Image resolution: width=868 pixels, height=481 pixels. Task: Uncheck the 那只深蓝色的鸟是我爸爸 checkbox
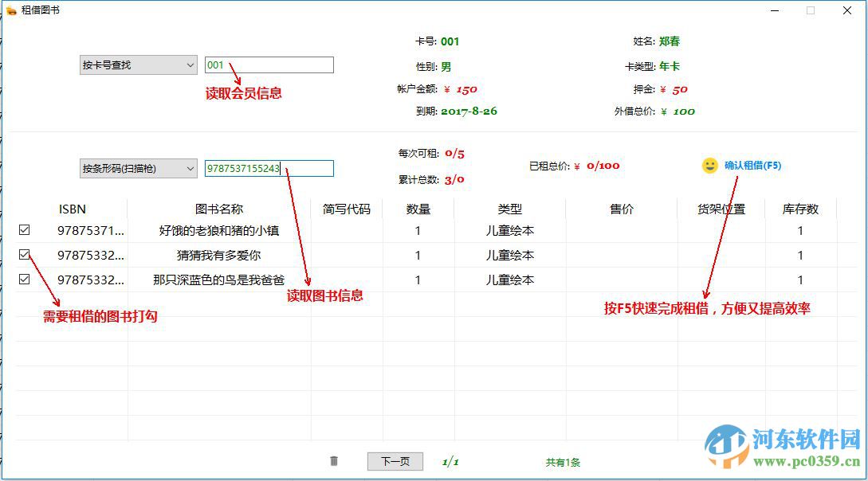(24, 279)
